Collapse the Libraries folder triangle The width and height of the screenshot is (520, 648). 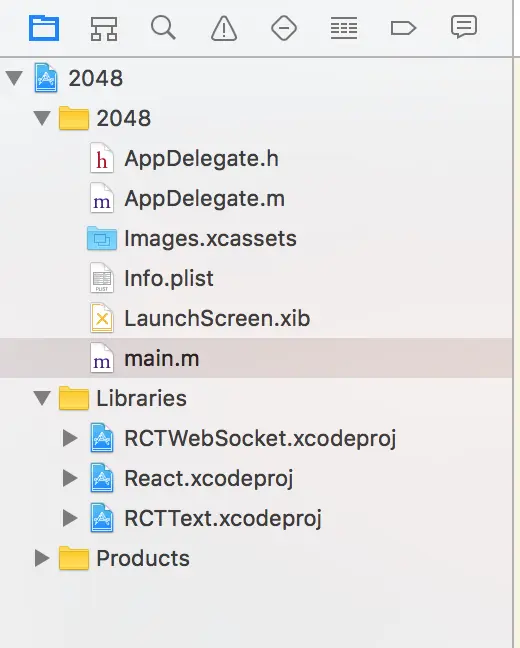(42, 398)
